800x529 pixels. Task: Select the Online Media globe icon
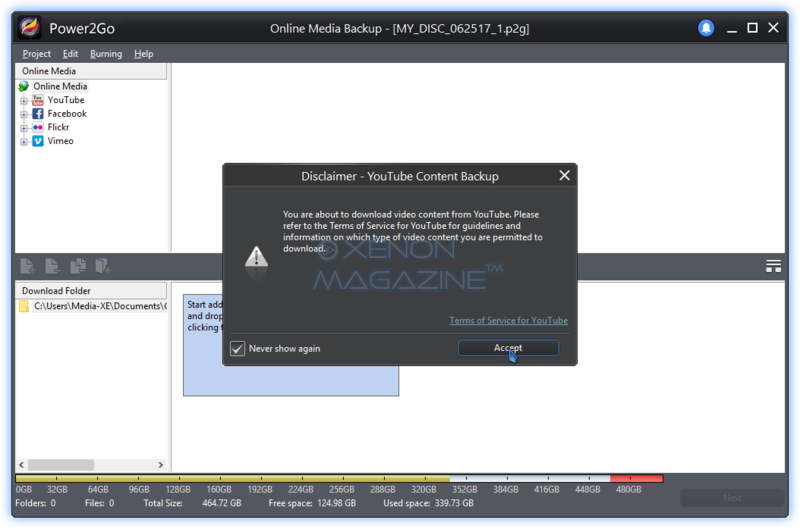click(x=24, y=86)
